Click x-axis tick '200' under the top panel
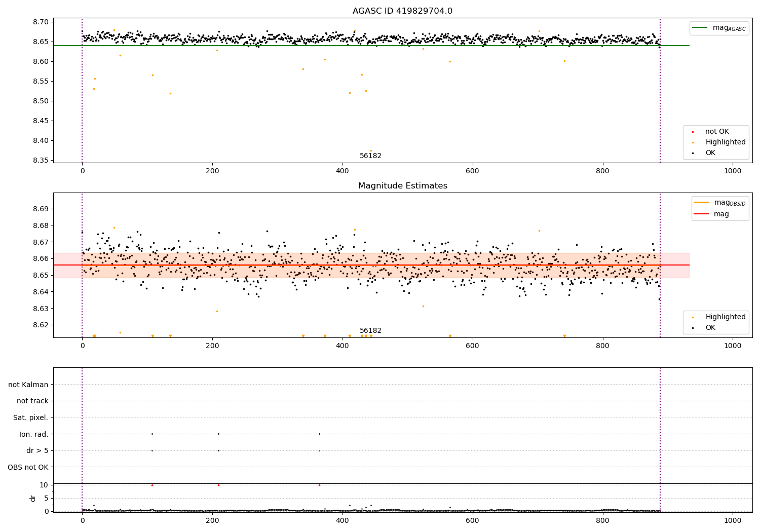 (212, 171)
